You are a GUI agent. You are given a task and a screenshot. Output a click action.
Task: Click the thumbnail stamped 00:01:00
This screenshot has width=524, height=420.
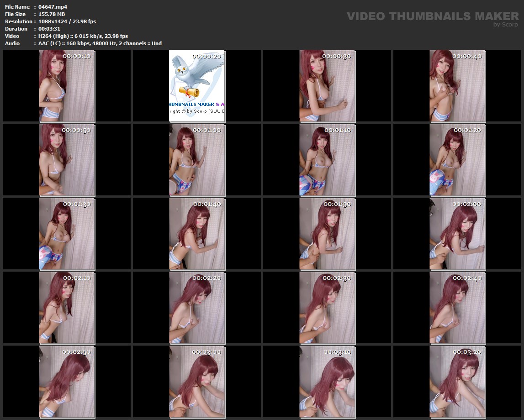197,160
